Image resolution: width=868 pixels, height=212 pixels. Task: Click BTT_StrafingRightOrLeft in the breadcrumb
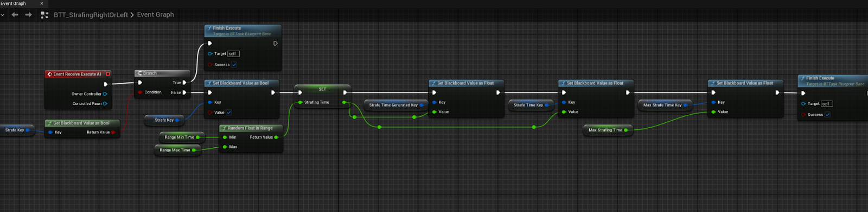[91, 15]
